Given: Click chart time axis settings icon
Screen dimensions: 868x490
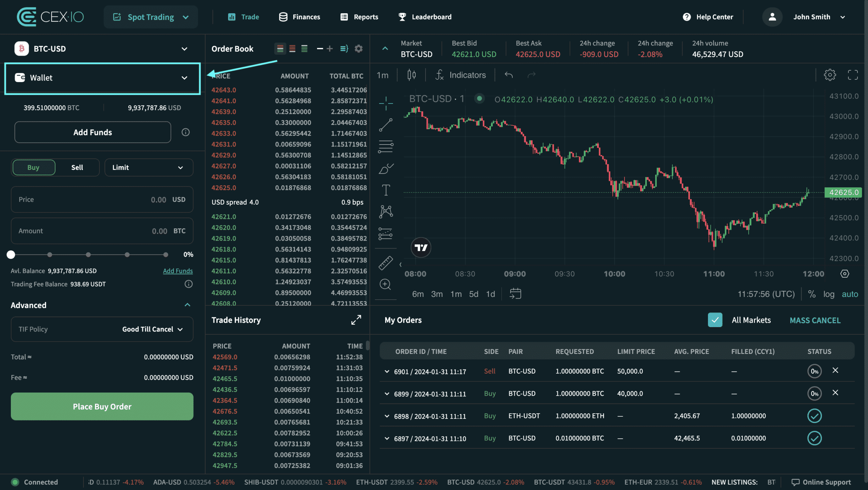Looking at the screenshot, I should point(845,274).
